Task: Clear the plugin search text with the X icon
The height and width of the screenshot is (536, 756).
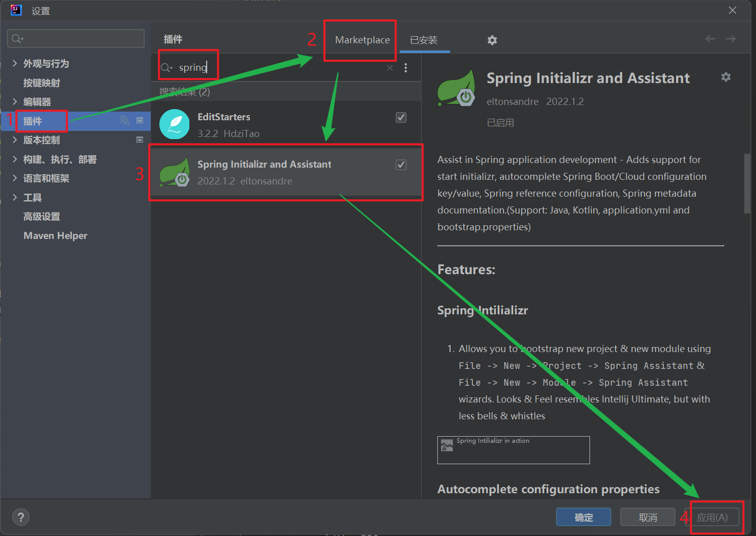Action: [390, 68]
